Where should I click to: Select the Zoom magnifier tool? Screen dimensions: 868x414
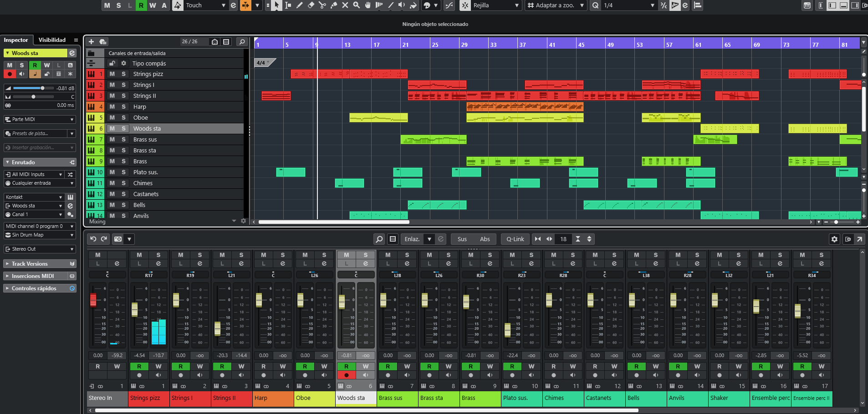pos(357,5)
